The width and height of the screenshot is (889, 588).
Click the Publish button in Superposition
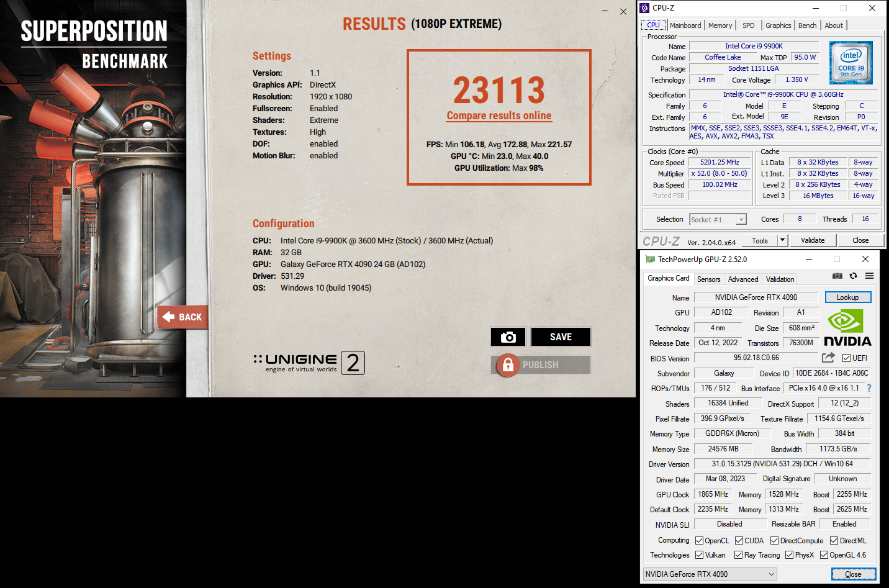[540, 365]
